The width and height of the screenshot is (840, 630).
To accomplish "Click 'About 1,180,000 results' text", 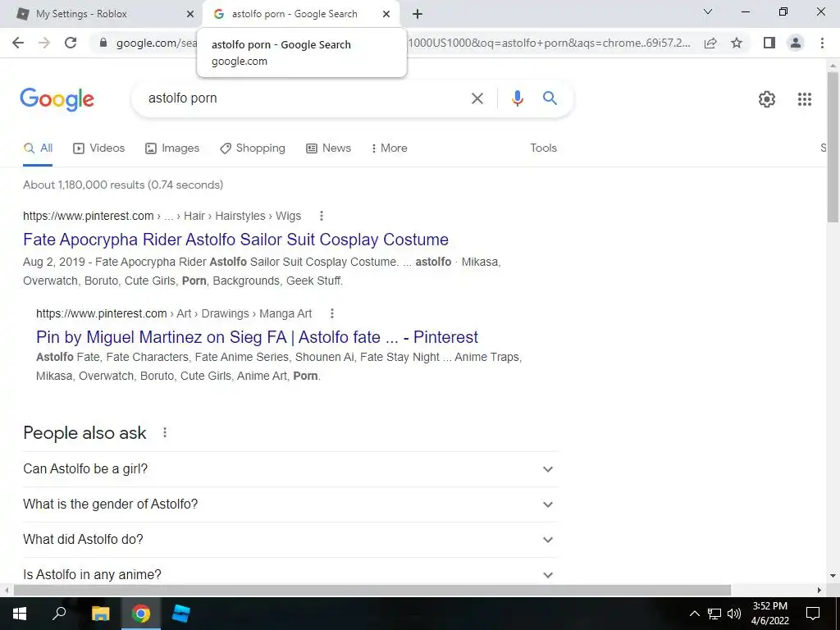I will coord(84,185).
